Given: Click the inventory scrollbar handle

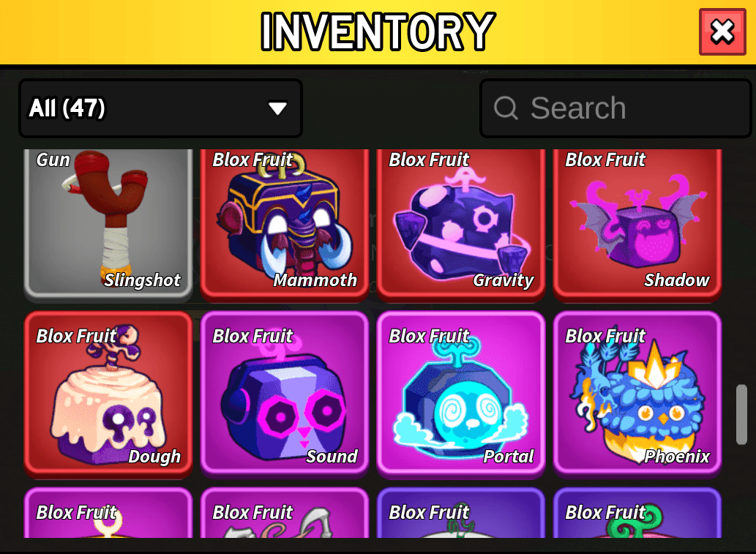Looking at the screenshot, I should [x=741, y=415].
